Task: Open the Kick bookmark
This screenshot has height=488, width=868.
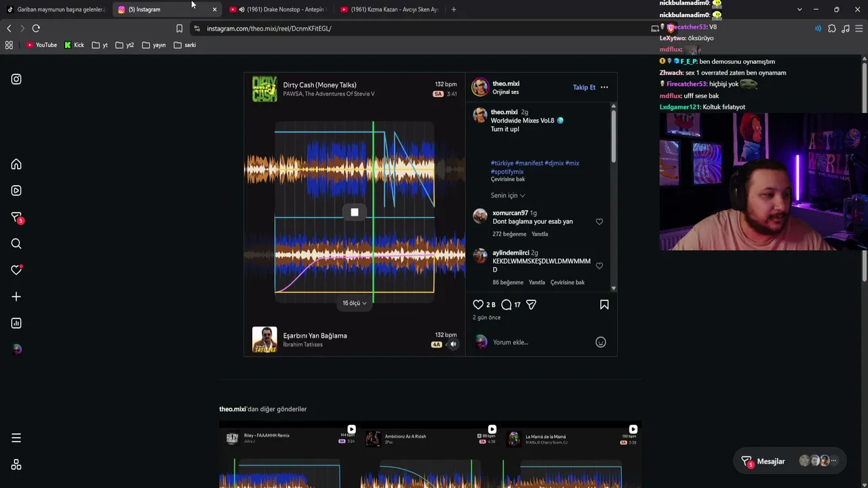Action: (74, 45)
